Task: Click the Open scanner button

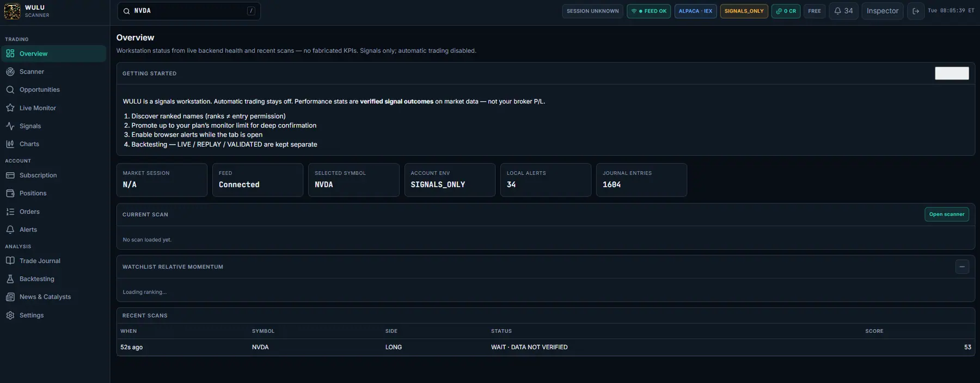Action: pos(947,214)
